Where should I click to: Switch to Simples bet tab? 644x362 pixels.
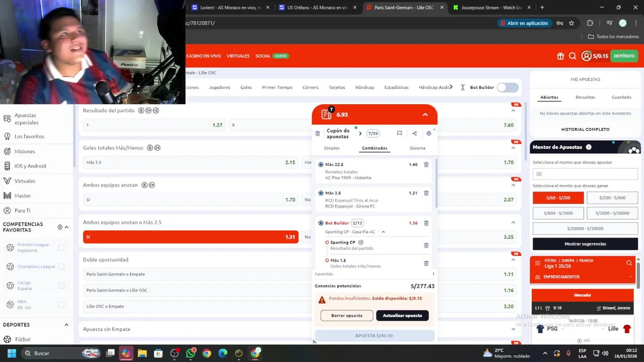(x=332, y=148)
